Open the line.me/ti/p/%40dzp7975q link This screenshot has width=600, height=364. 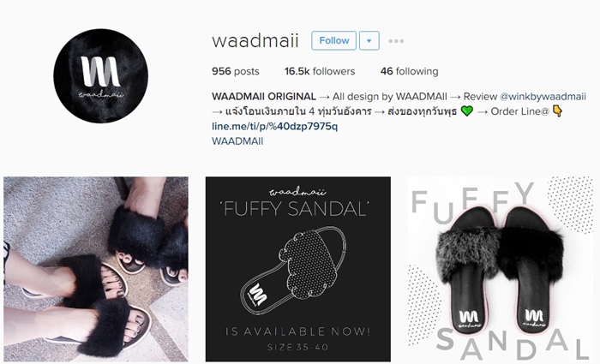[x=275, y=126]
